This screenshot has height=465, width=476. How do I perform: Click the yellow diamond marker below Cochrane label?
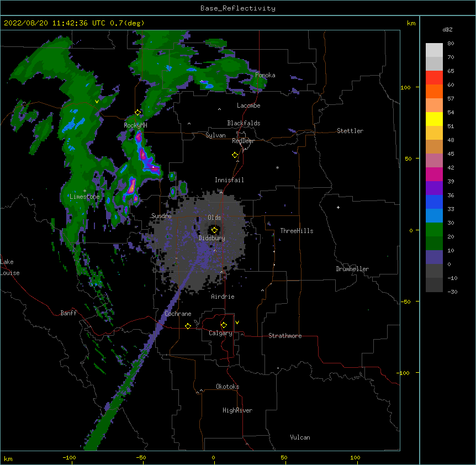[188, 326]
